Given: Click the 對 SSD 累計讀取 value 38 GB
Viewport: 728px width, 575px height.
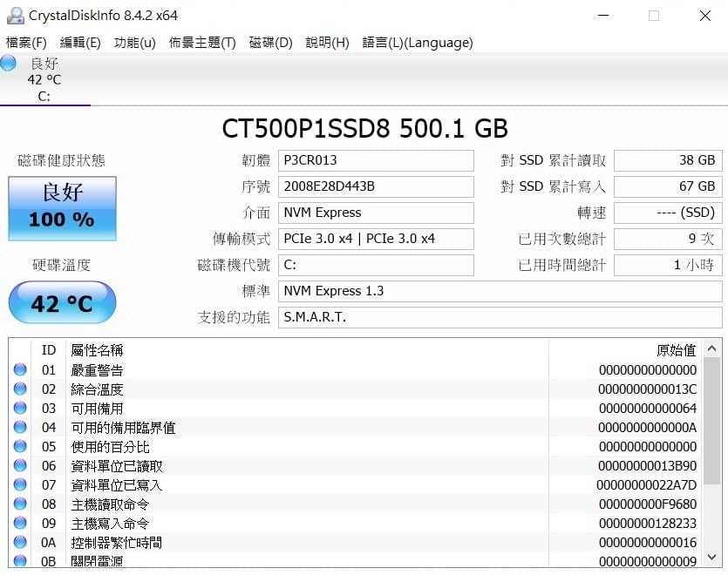Looking at the screenshot, I should point(668,160).
